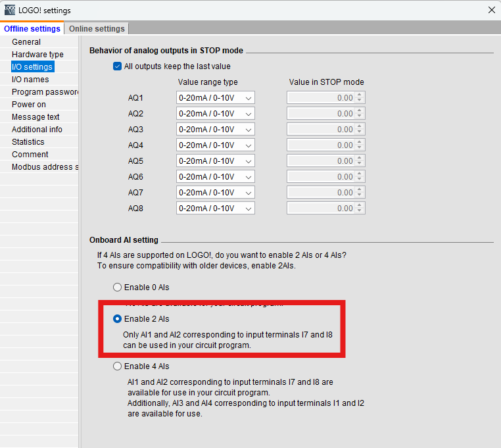Show Statistics page

click(x=28, y=141)
